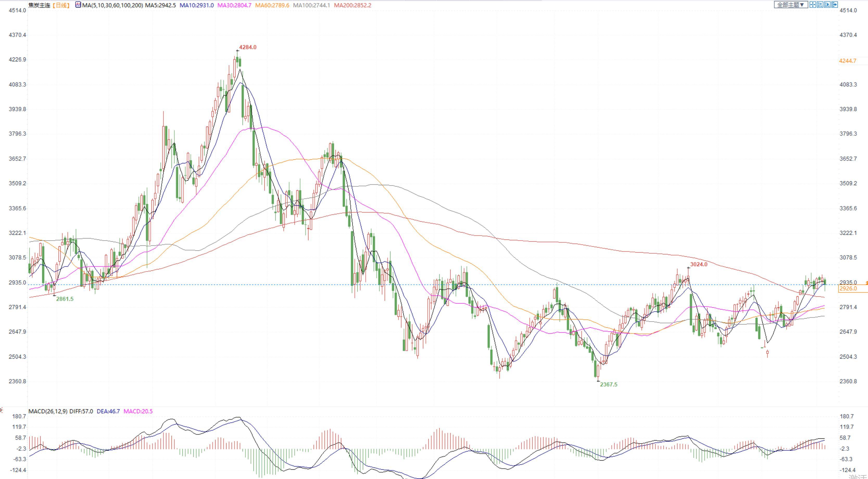Image resolution: width=868 pixels, height=479 pixels.
Task: Switch the 日线 period label
Action: [61, 5]
